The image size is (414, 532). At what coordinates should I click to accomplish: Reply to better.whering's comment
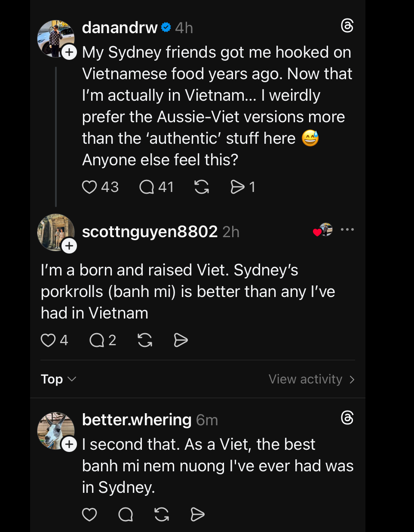click(x=126, y=514)
